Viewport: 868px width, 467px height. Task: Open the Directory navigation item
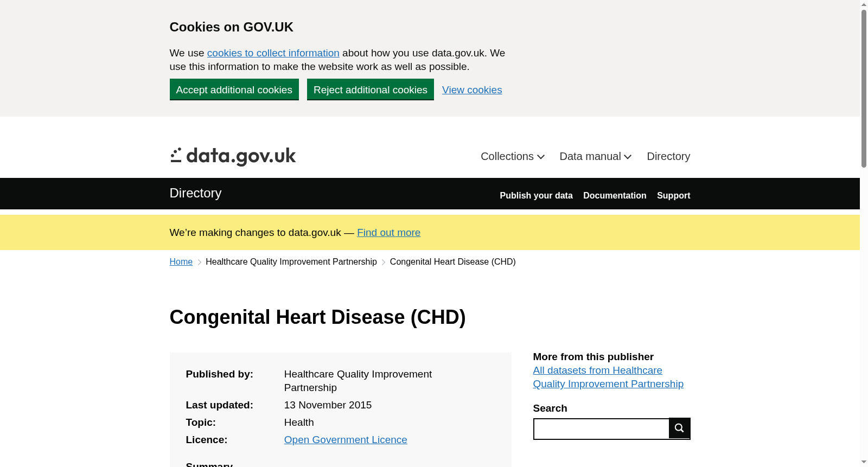(668, 156)
